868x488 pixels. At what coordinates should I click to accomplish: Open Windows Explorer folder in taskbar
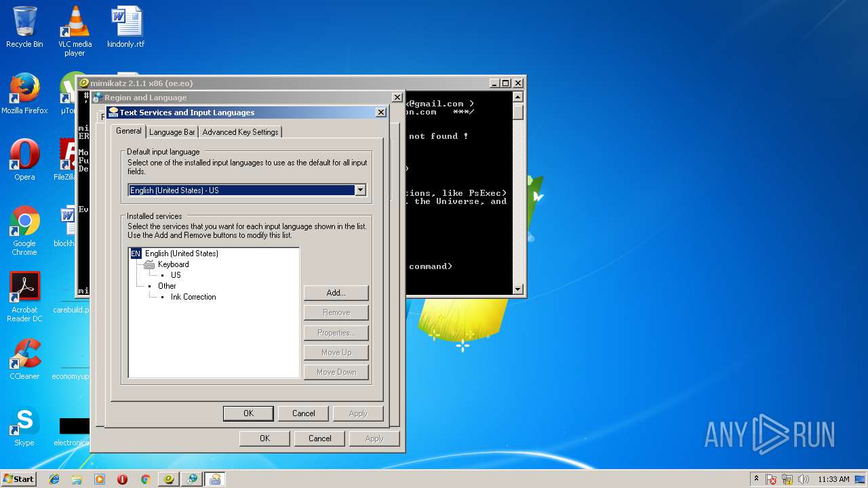coord(77,479)
